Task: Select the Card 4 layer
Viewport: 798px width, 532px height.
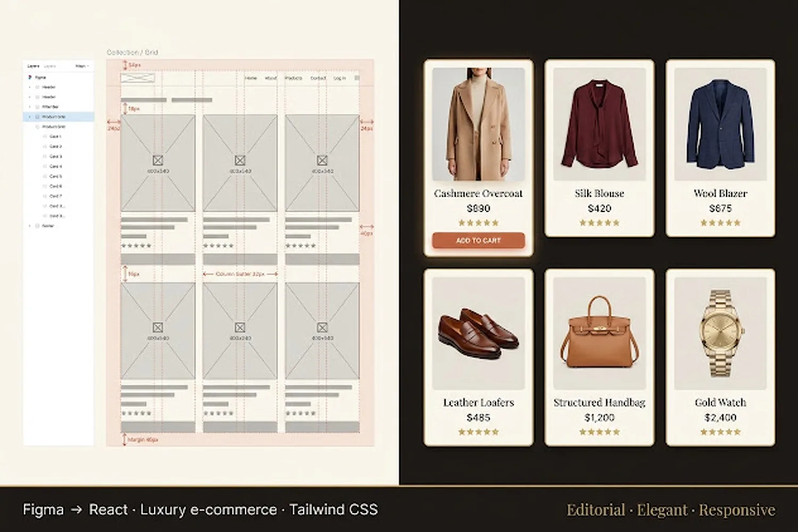Action: [x=59, y=167]
